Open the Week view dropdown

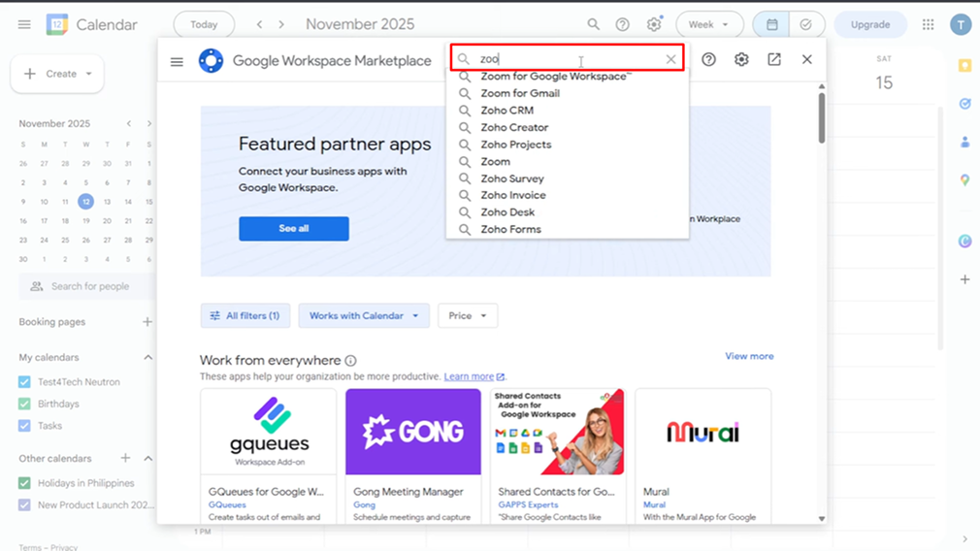709,24
